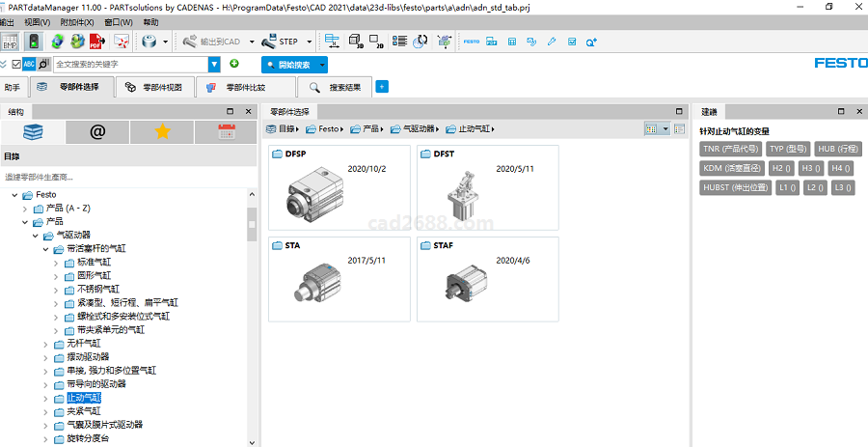Toggle the checkbox left of search field
The height and width of the screenshot is (447, 868).
pyautogui.click(x=15, y=65)
